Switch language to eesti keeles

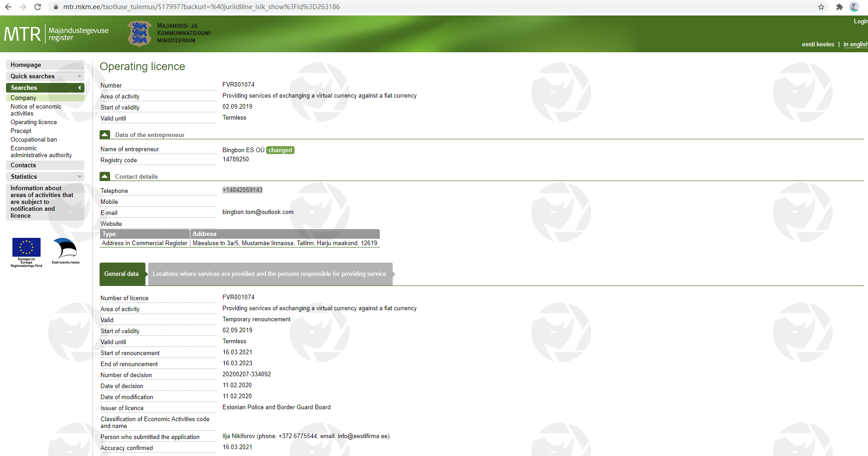pyautogui.click(x=818, y=44)
